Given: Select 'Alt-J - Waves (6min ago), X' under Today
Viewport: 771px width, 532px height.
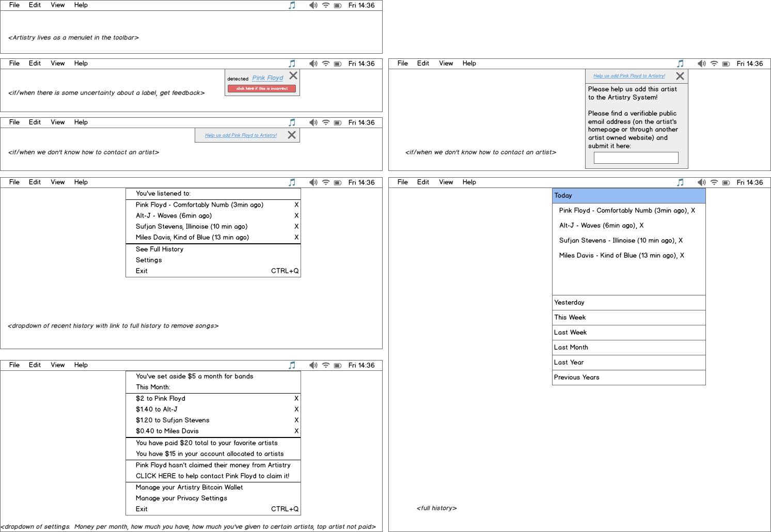Looking at the screenshot, I should [601, 226].
